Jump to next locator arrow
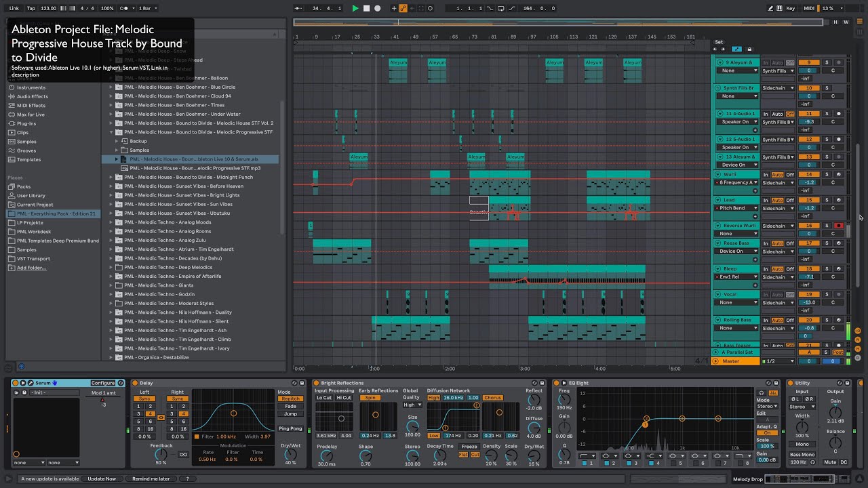This screenshot has width=868, height=488. point(723,49)
